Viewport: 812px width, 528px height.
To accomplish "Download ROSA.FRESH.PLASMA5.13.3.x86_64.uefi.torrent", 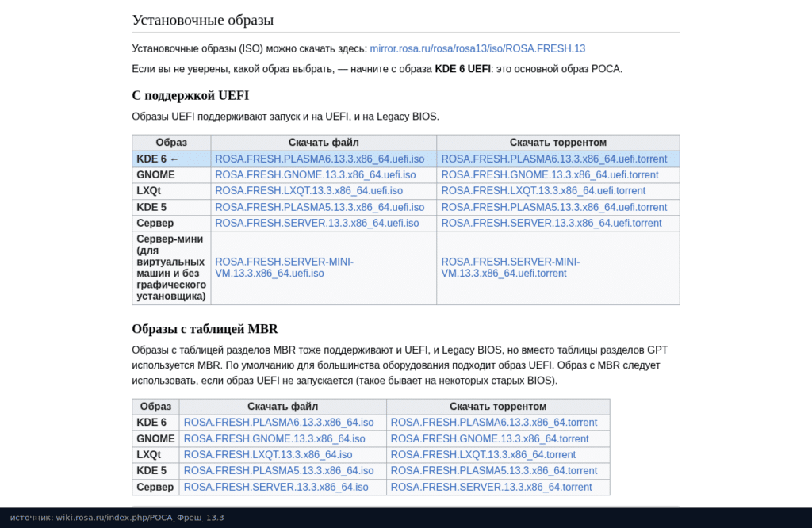I will click(554, 207).
